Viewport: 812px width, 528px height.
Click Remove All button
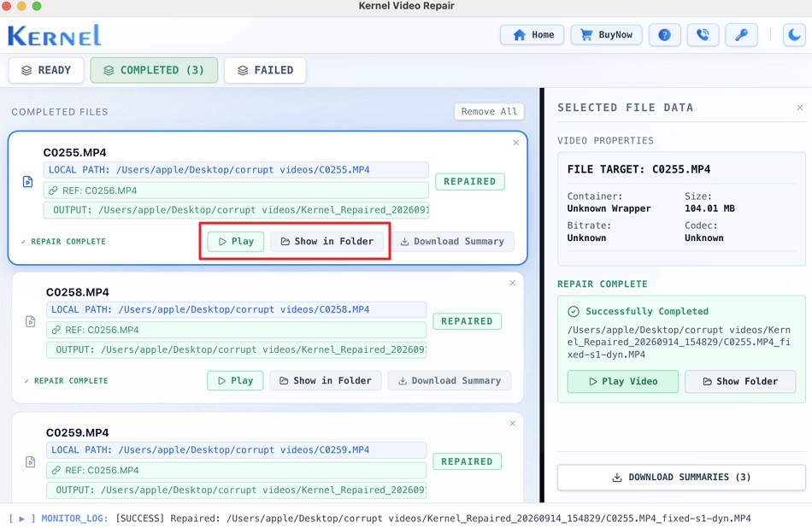tap(489, 111)
